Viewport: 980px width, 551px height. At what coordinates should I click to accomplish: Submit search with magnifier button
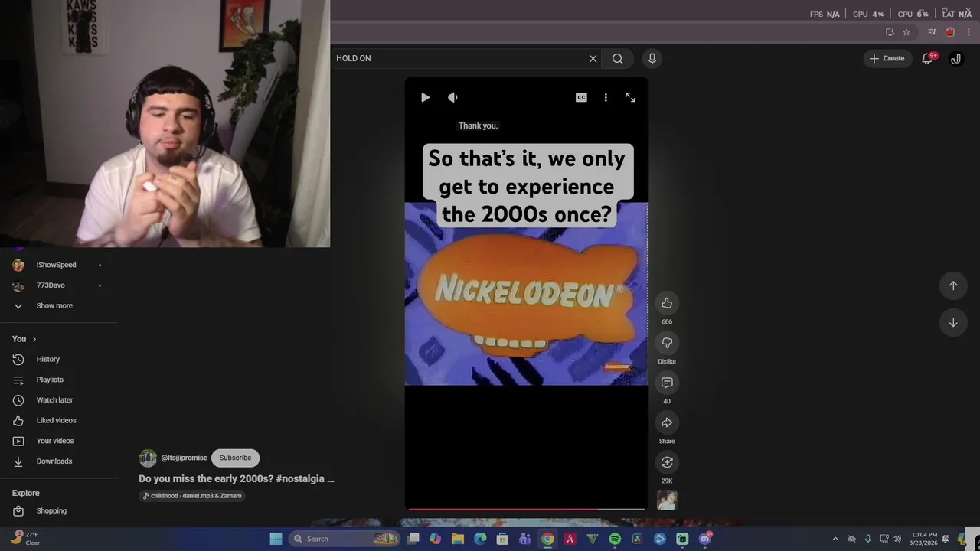click(x=618, y=58)
